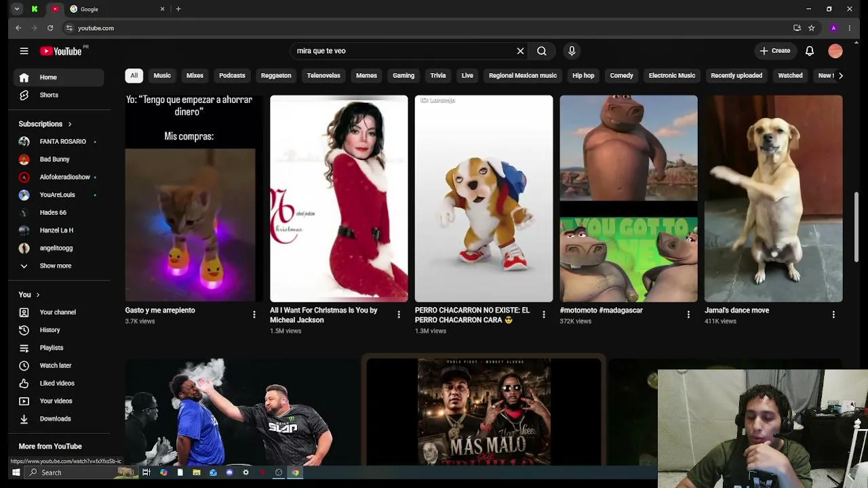Open the YouAreLouis subscription
Viewport: 868px width, 488px height.
coord(59,195)
